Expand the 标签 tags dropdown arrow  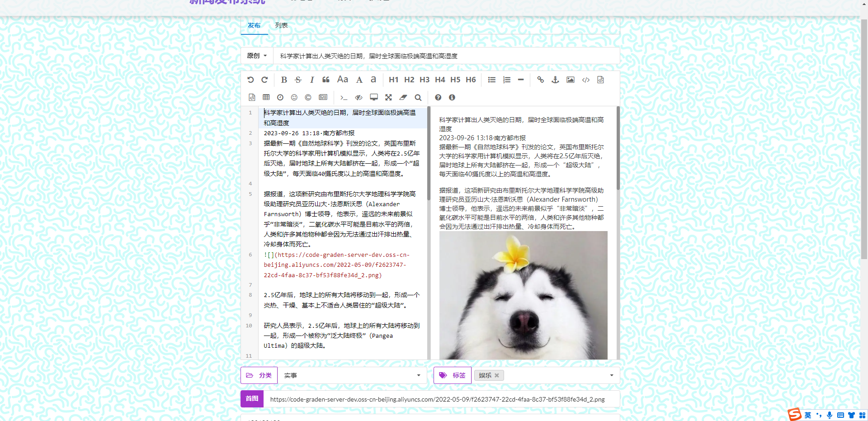click(611, 375)
